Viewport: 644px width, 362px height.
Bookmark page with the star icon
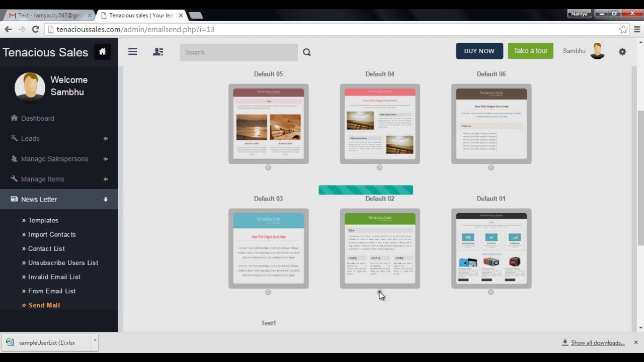tap(623, 29)
